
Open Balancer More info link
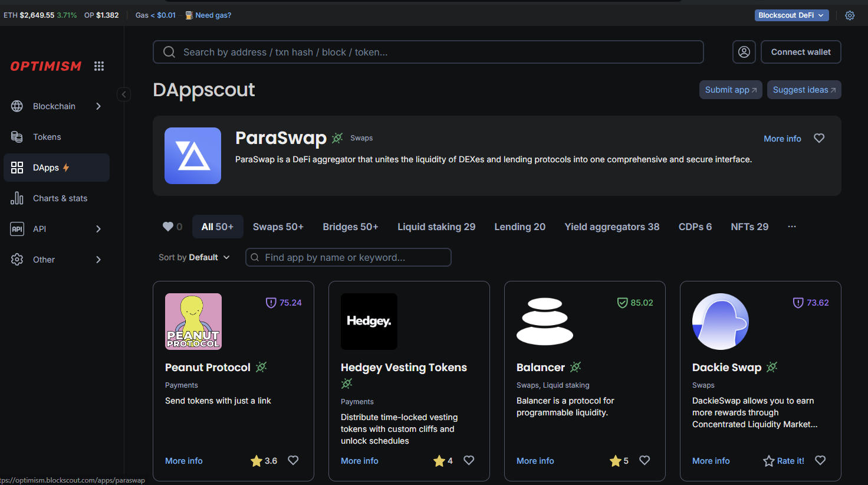coord(535,461)
